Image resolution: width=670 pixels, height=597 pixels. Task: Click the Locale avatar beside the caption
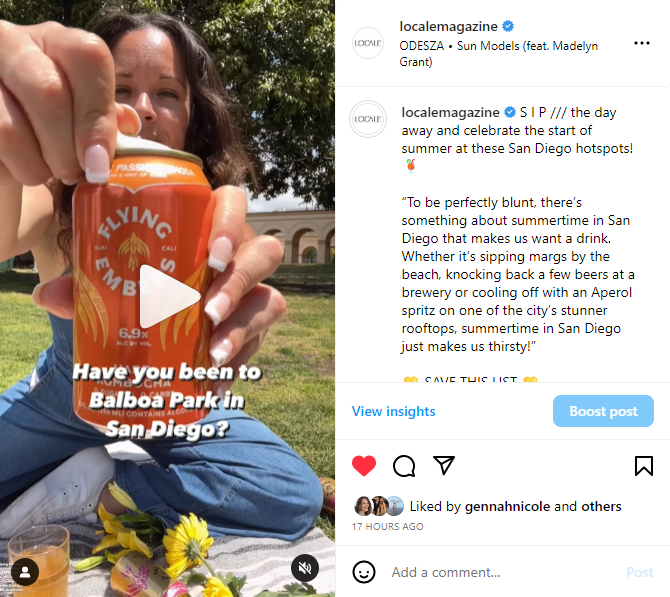pyautogui.click(x=368, y=119)
